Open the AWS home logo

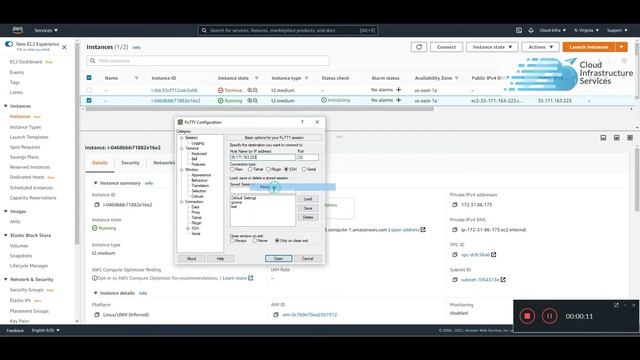tap(18, 30)
